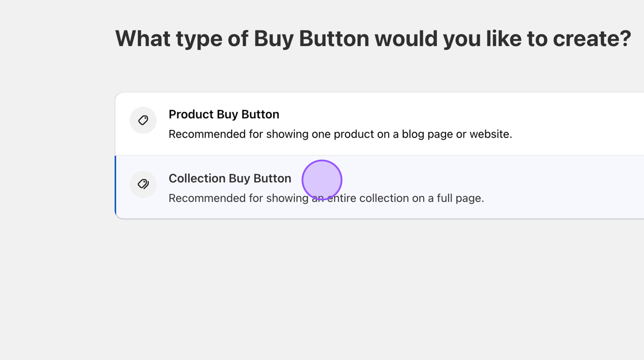Click the single tag icon beside Product Buy Button

(x=143, y=120)
